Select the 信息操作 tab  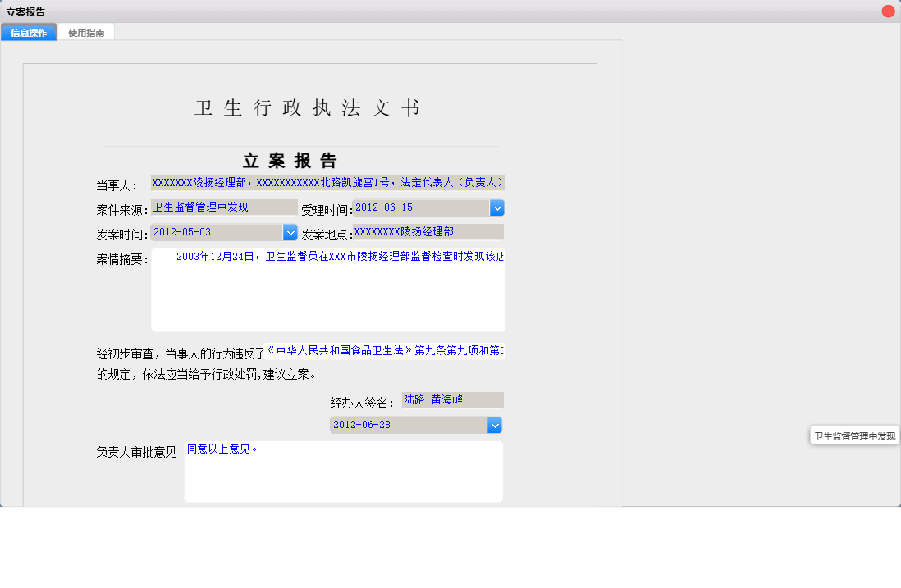coord(29,31)
